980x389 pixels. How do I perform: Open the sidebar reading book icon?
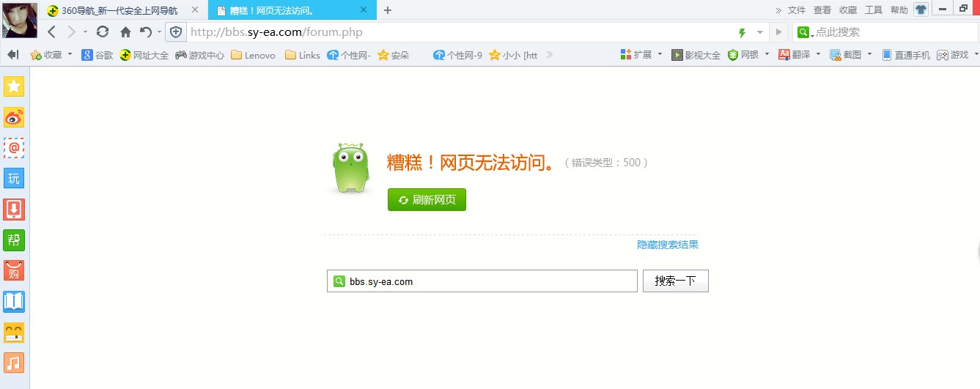click(14, 301)
